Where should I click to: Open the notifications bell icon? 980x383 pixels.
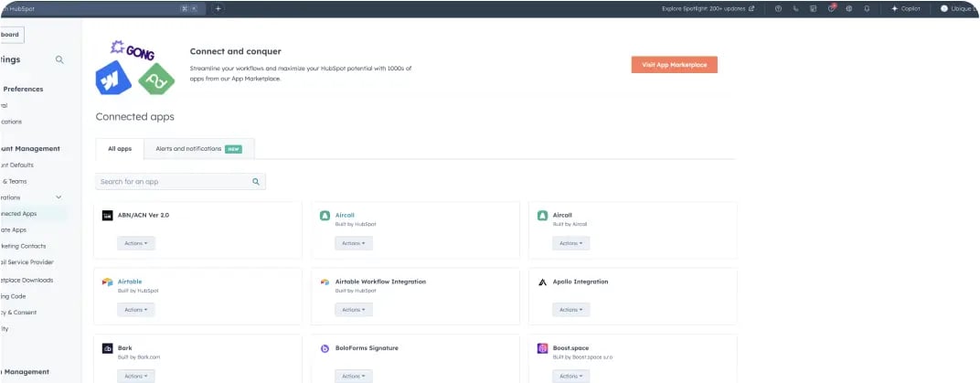coord(867,8)
